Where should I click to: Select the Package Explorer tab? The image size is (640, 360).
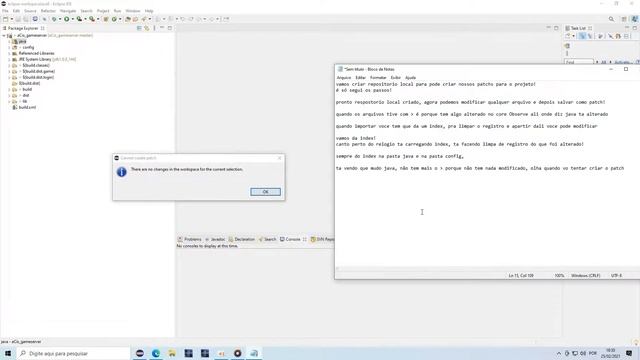pyautogui.click(x=23, y=29)
